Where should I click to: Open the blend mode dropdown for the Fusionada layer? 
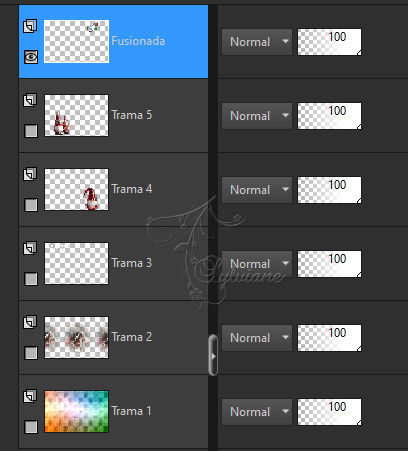click(257, 42)
